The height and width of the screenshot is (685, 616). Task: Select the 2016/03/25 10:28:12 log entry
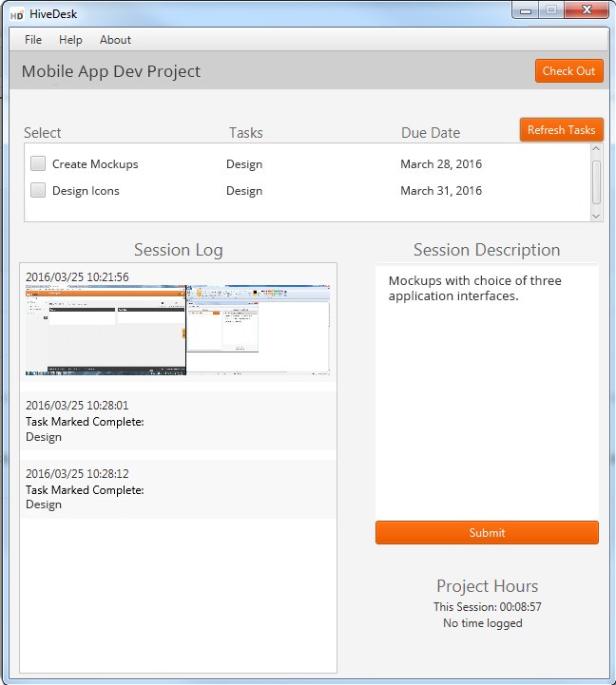coord(179,489)
